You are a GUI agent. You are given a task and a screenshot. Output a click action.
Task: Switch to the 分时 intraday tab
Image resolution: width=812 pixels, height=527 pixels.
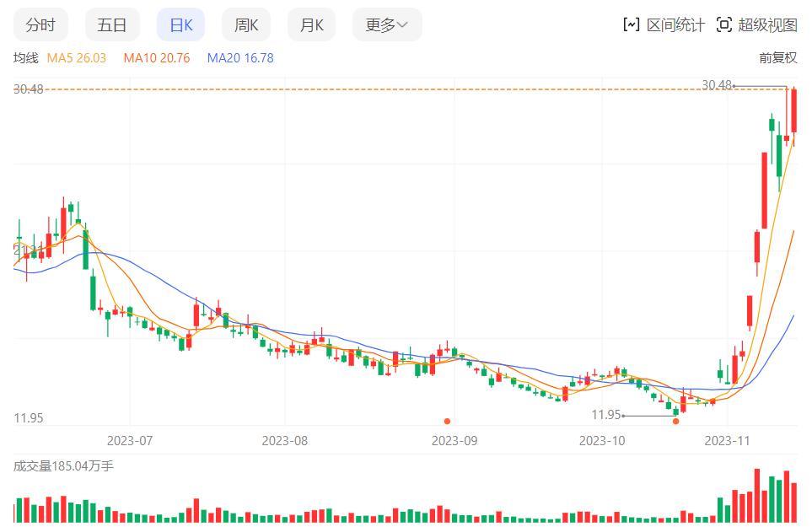pos(40,24)
